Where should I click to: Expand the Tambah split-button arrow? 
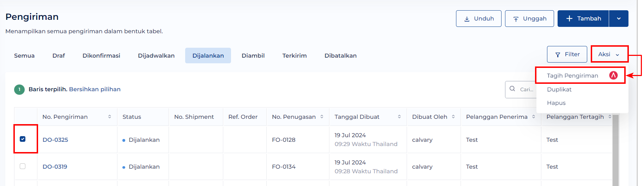point(619,18)
